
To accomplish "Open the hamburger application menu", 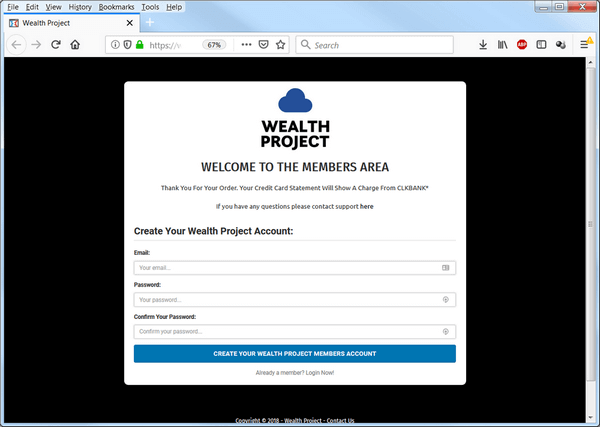I will click(584, 45).
